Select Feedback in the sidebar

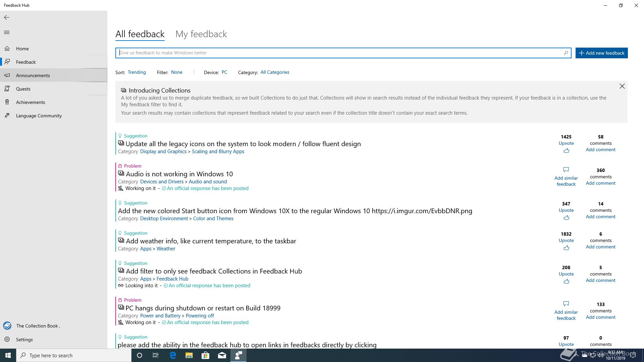[x=54, y=62]
